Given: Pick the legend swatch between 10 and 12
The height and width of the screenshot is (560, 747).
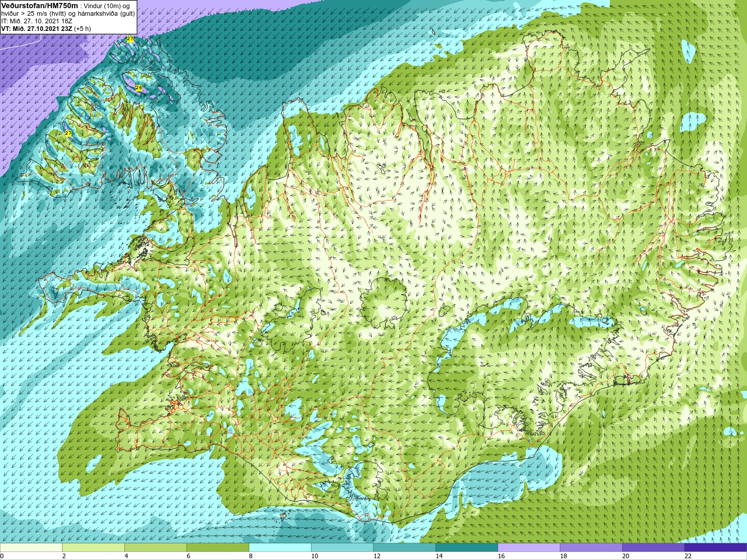Looking at the screenshot, I should (342, 548).
